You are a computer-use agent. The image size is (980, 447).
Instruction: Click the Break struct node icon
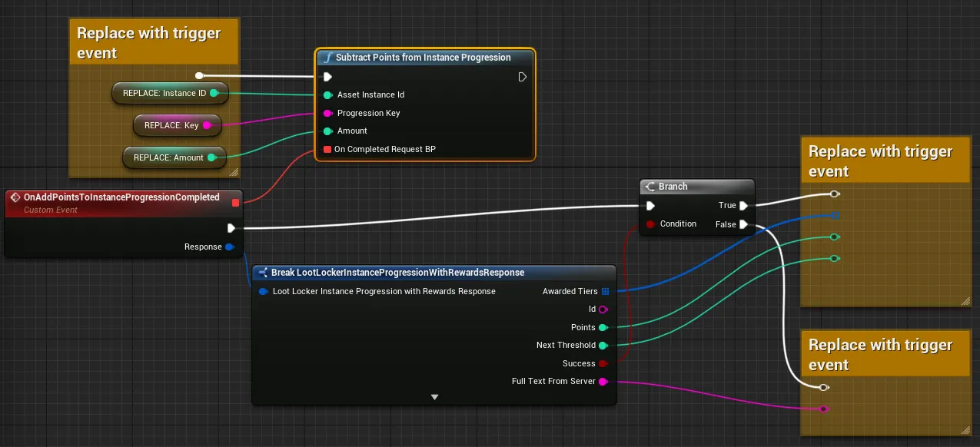(263, 273)
